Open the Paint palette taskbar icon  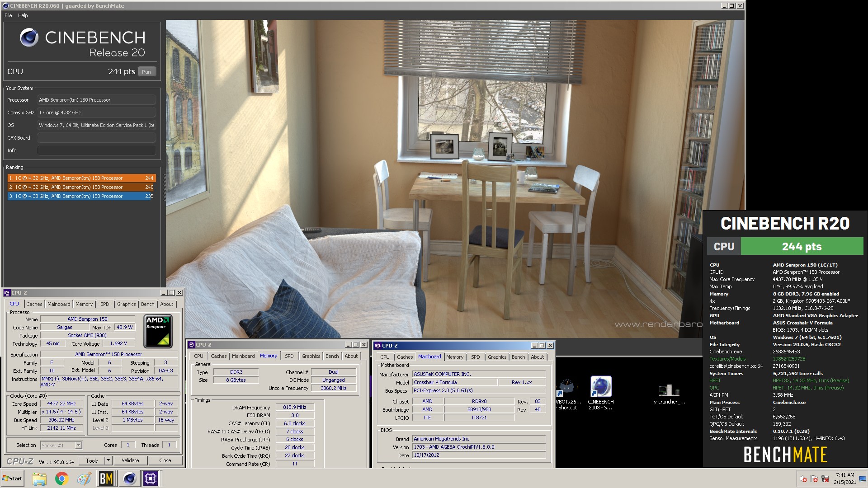84,479
